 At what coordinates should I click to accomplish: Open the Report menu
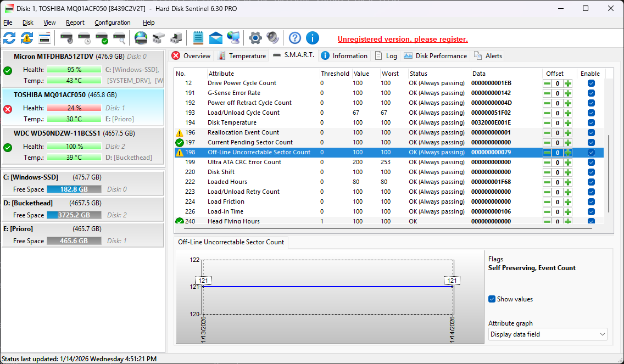click(75, 23)
